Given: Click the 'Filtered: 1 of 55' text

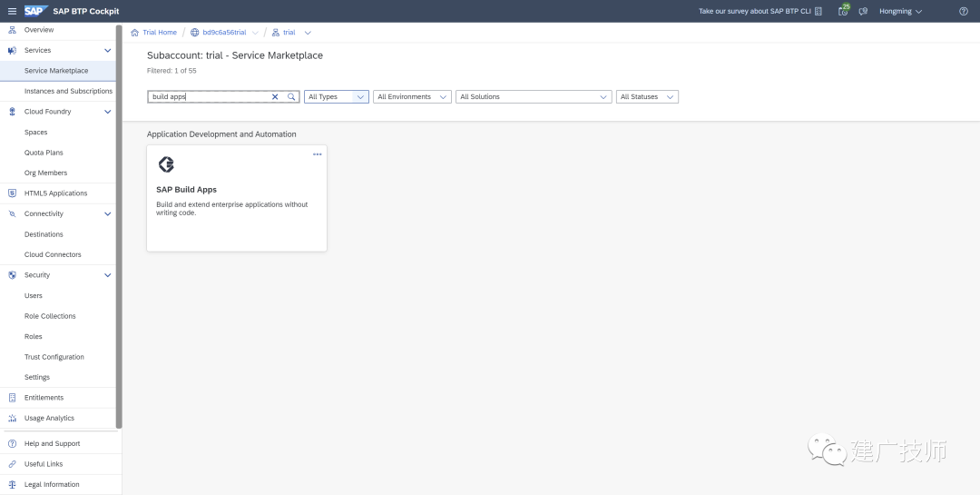Looking at the screenshot, I should 171,71.
